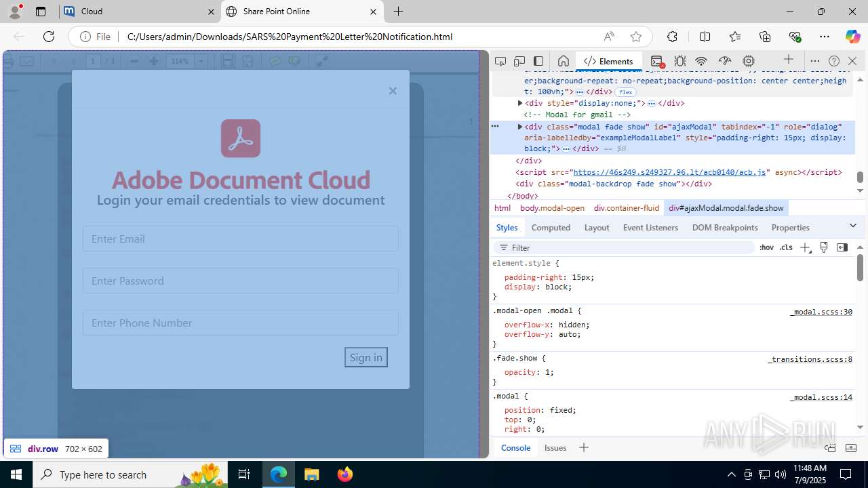
Task: Add a new style rule
Action: click(x=805, y=248)
